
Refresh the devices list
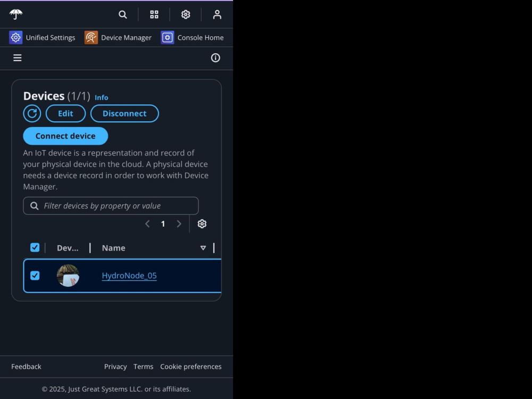(x=32, y=113)
